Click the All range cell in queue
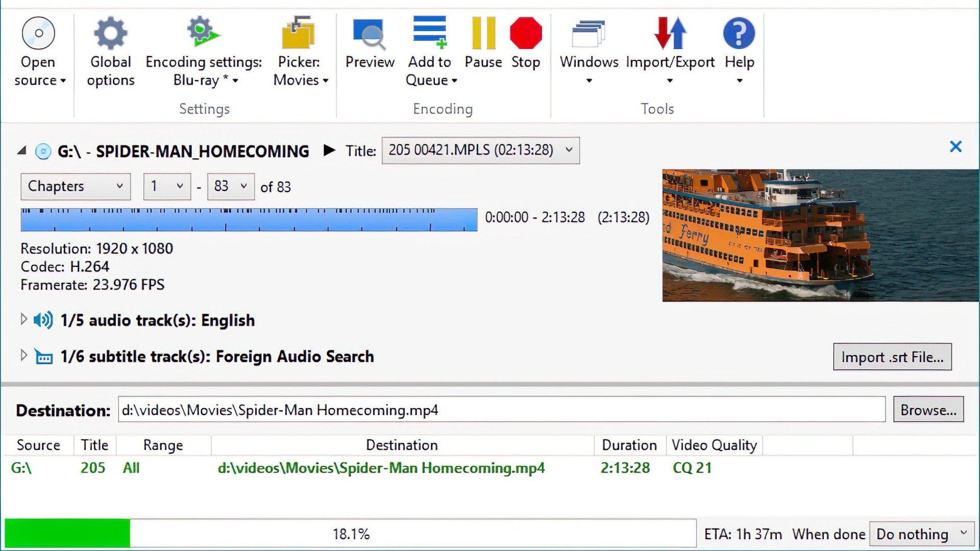980x551 pixels. click(131, 468)
